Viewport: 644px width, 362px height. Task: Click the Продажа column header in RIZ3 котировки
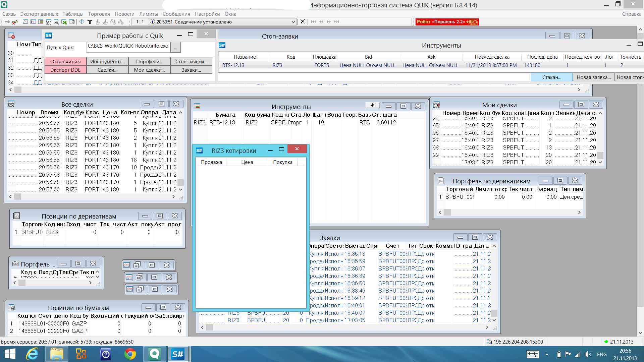point(211,162)
